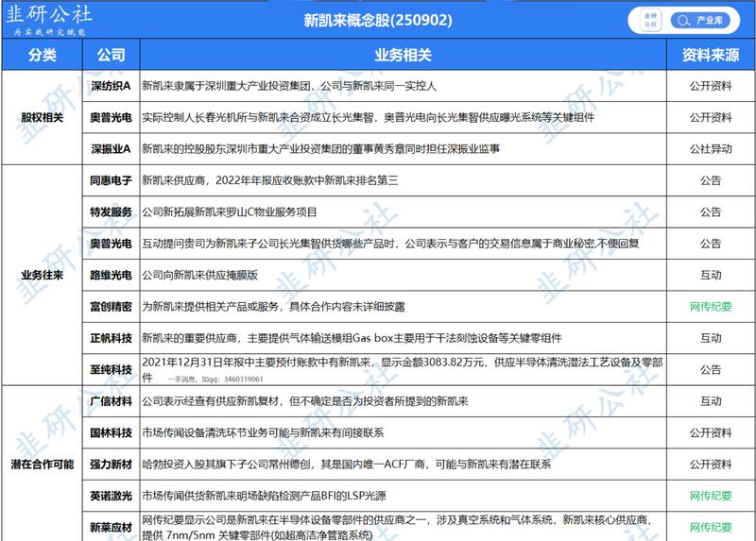Click company name 路维光电

pyautogui.click(x=111, y=275)
